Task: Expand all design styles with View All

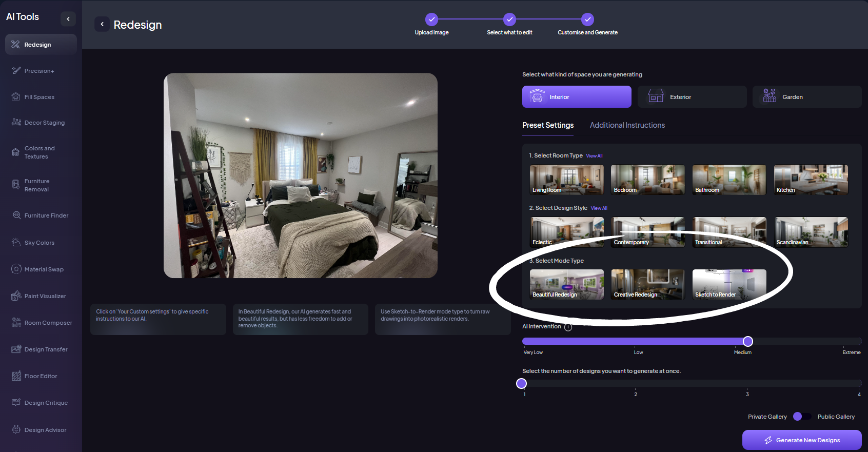Action: pos(599,208)
